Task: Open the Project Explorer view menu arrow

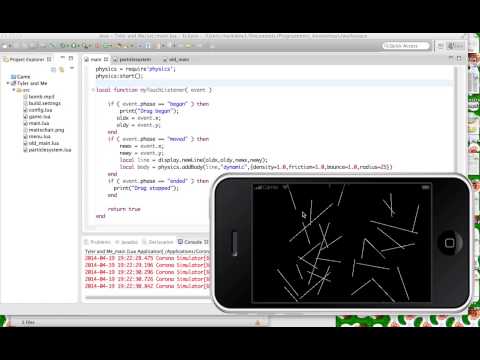Action: [x=71, y=69]
